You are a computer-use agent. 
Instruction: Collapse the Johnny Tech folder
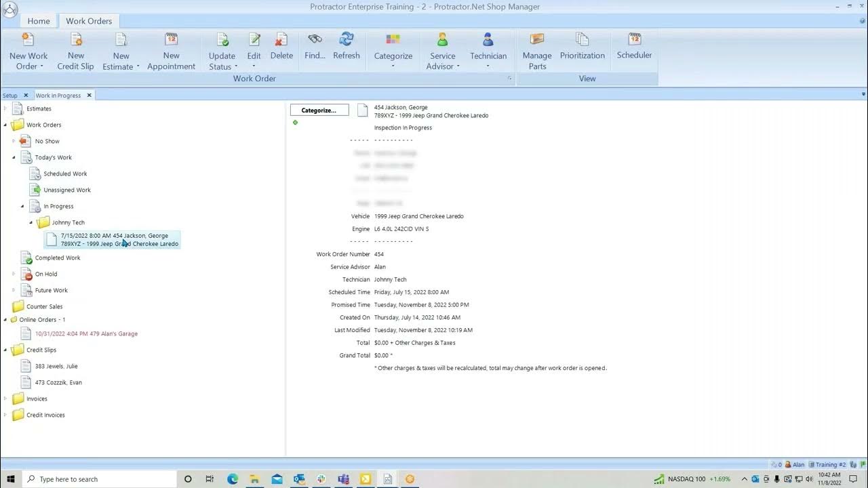pos(31,222)
